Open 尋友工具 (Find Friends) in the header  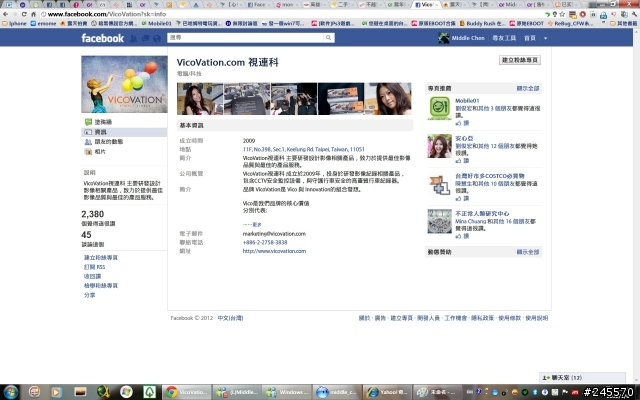504,38
